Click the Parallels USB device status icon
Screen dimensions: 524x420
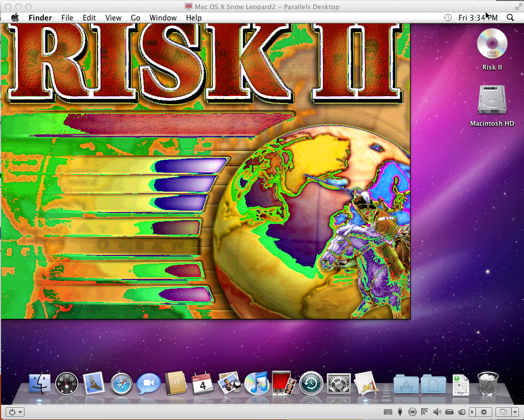point(400,412)
